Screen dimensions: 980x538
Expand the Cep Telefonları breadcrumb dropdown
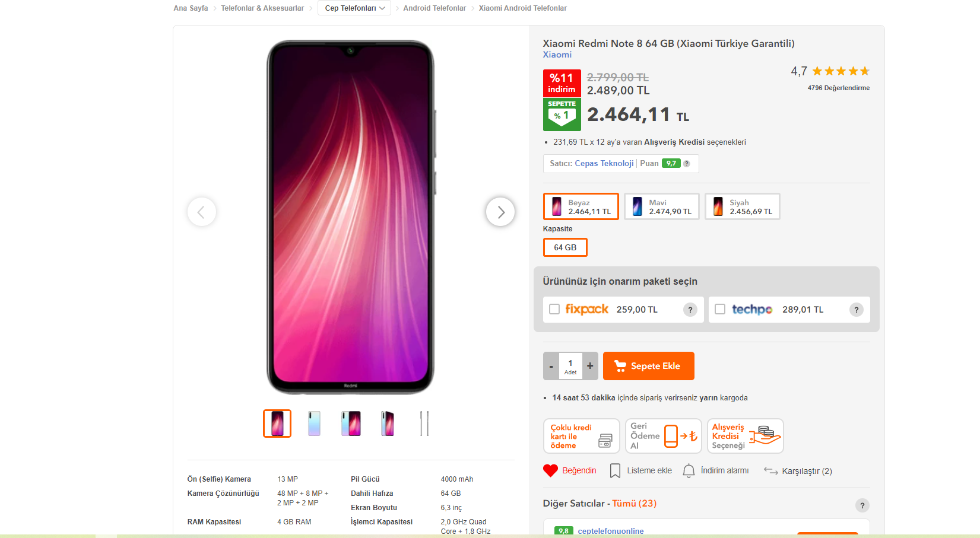point(354,8)
